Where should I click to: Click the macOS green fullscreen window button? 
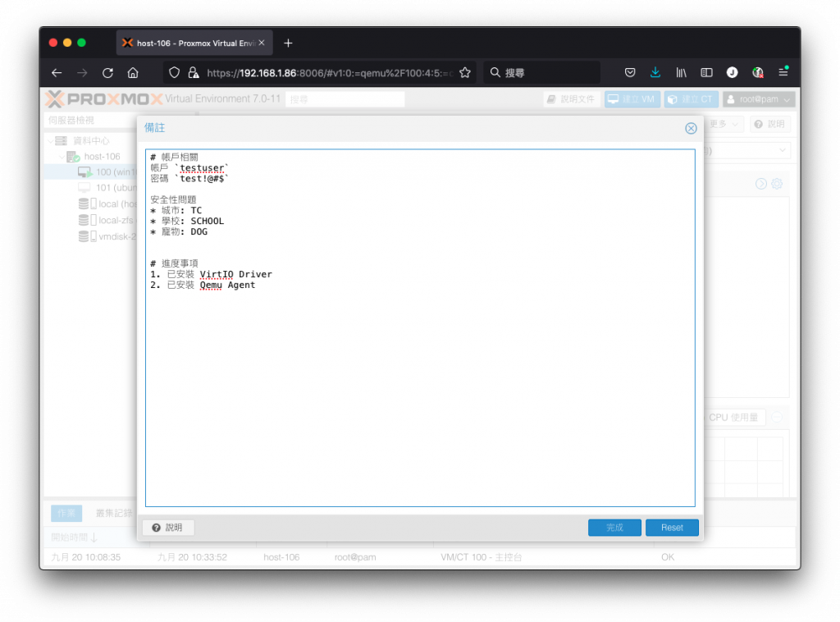click(x=81, y=43)
